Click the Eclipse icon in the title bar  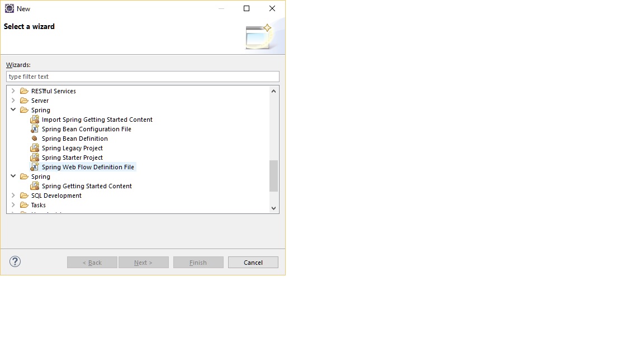click(9, 8)
